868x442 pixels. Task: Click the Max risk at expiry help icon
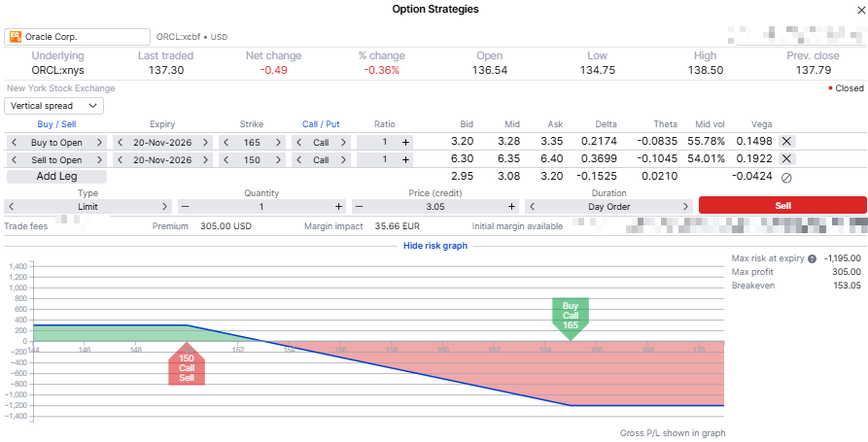812,258
